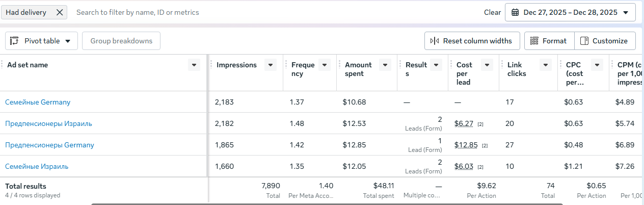Click the calendar icon in date range
This screenshot has width=644, height=205.
coord(515,12)
